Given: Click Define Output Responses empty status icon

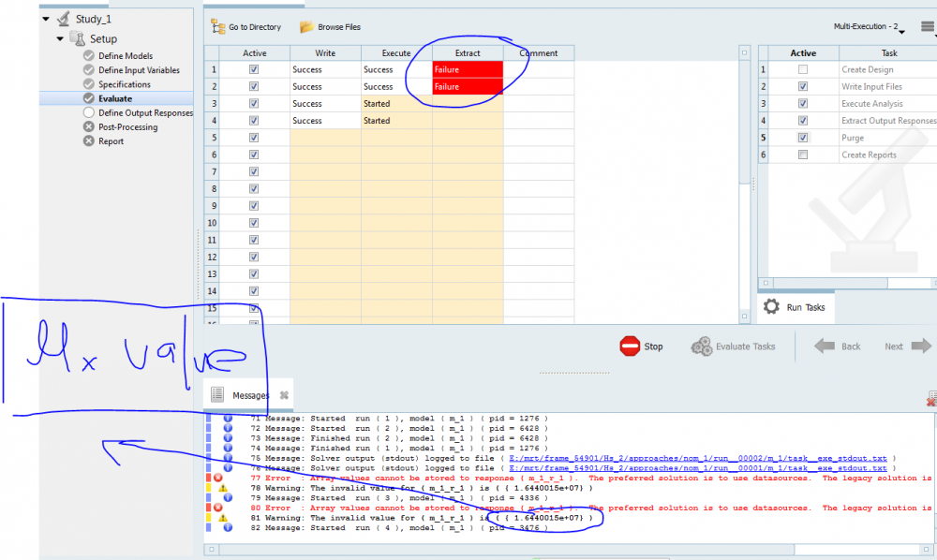Looking at the screenshot, I should [89, 112].
